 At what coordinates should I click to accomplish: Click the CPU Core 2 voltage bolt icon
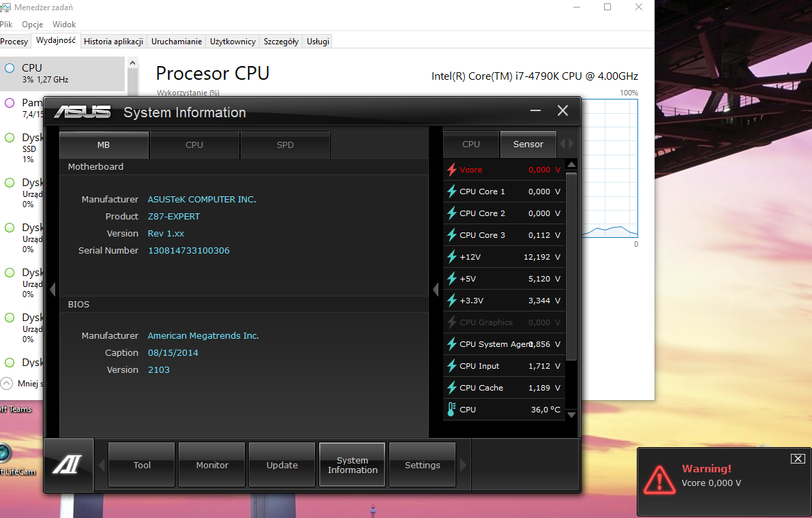451,213
